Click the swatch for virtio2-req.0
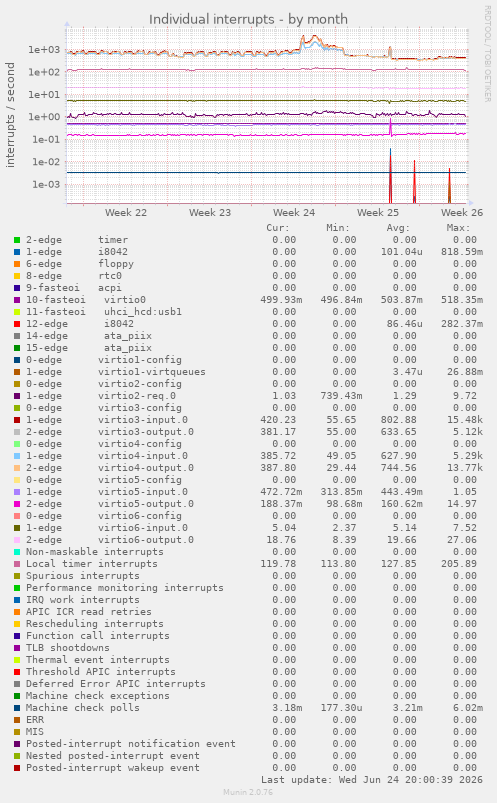This screenshot has height=803, width=497. (17, 396)
